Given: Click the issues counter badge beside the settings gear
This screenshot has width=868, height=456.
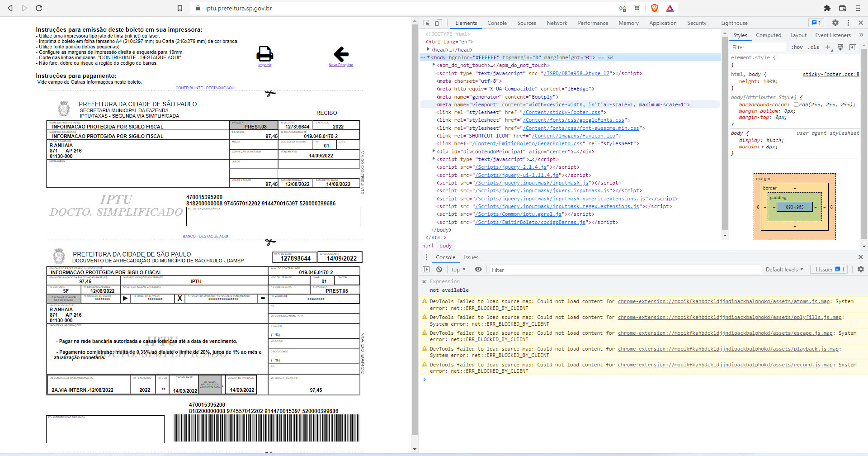Looking at the screenshot, I should (x=816, y=23).
